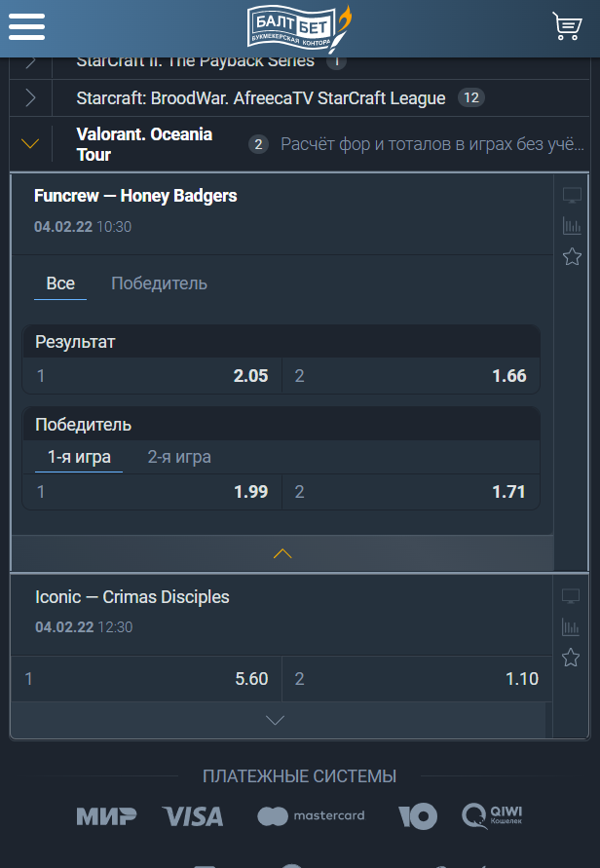Expand Iconic — Crimas Disciples markets
Viewport: 600px width, 868px height.
point(275,720)
